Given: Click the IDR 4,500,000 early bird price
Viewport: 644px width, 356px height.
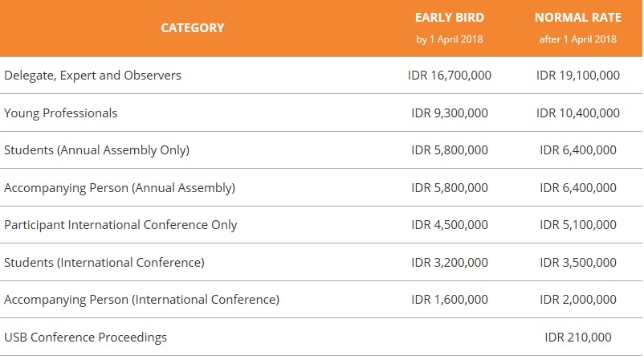Looking at the screenshot, I should 450,225.
